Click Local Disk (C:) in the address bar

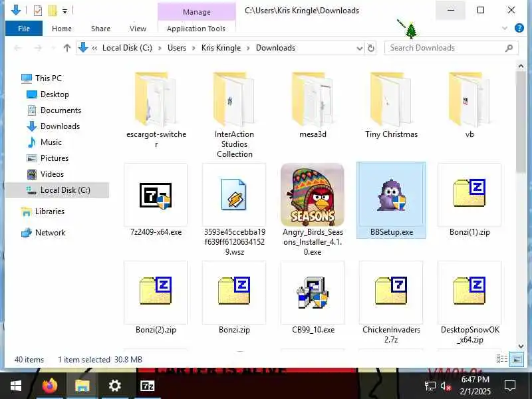(127, 48)
